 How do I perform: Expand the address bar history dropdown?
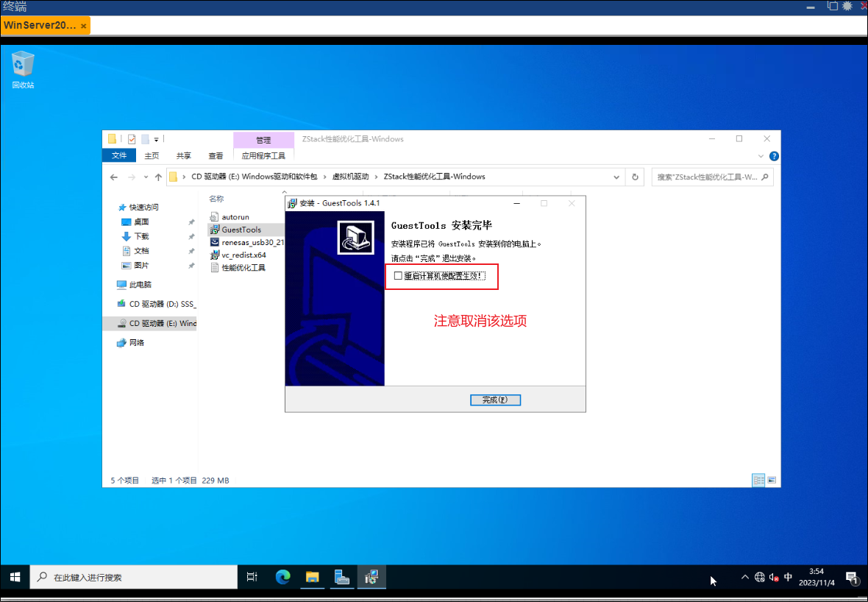[x=616, y=177]
